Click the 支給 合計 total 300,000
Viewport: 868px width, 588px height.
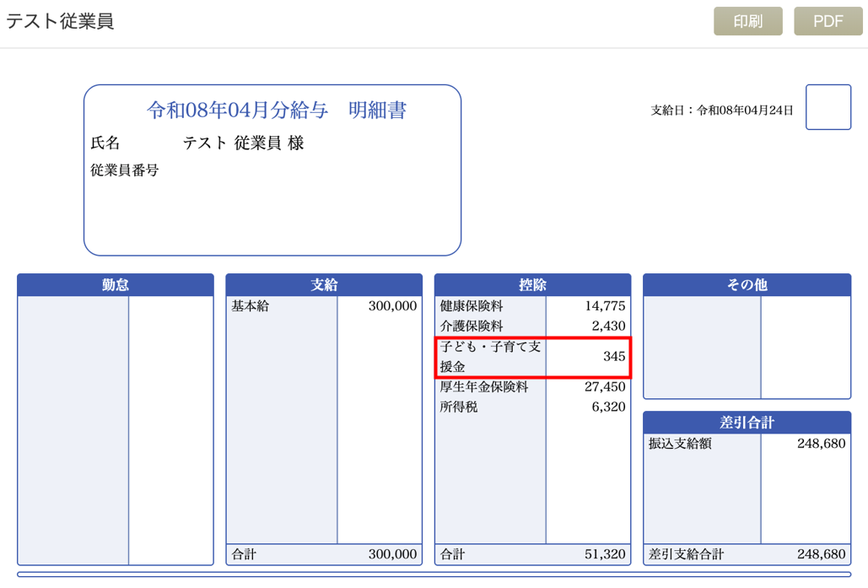coord(392,554)
